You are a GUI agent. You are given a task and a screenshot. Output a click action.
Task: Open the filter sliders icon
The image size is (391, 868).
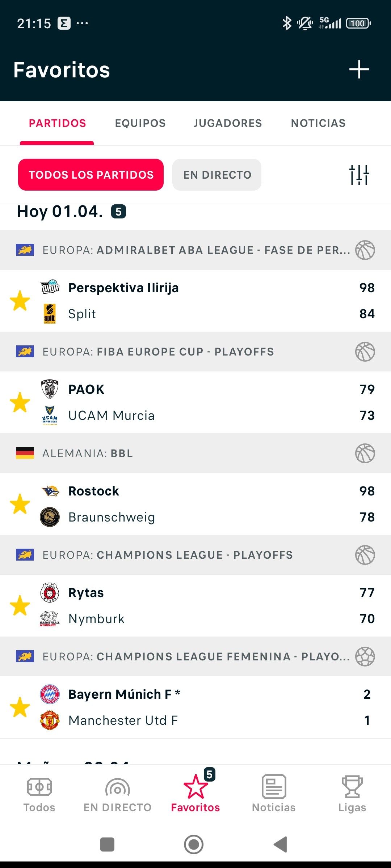point(359,175)
